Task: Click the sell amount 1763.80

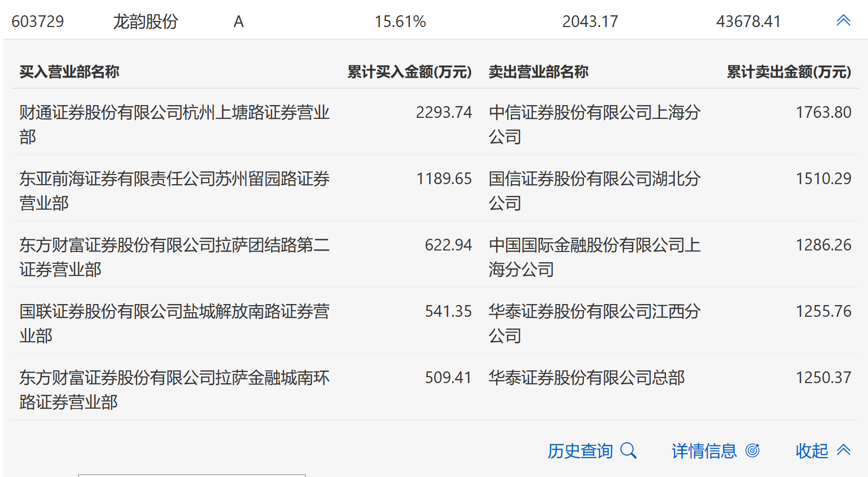Action: tap(824, 112)
